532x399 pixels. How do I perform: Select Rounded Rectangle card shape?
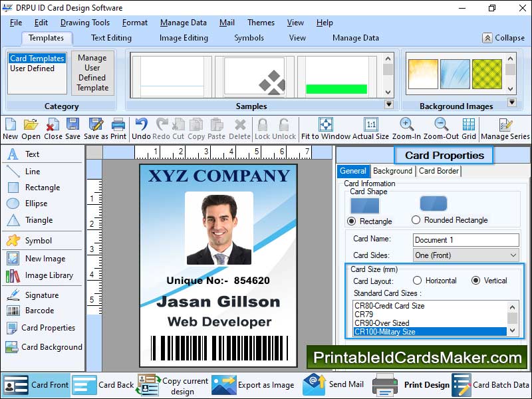(416, 220)
